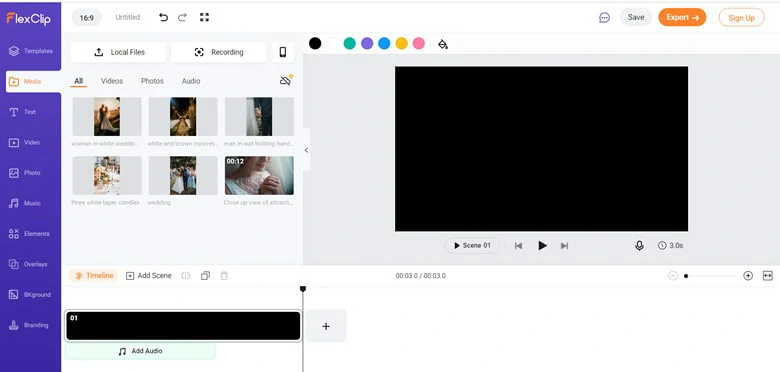Image resolution: width=780 pixels, height=372 pixels.
Task: Click Add Scene button
Action: click(x=149, y=276)
